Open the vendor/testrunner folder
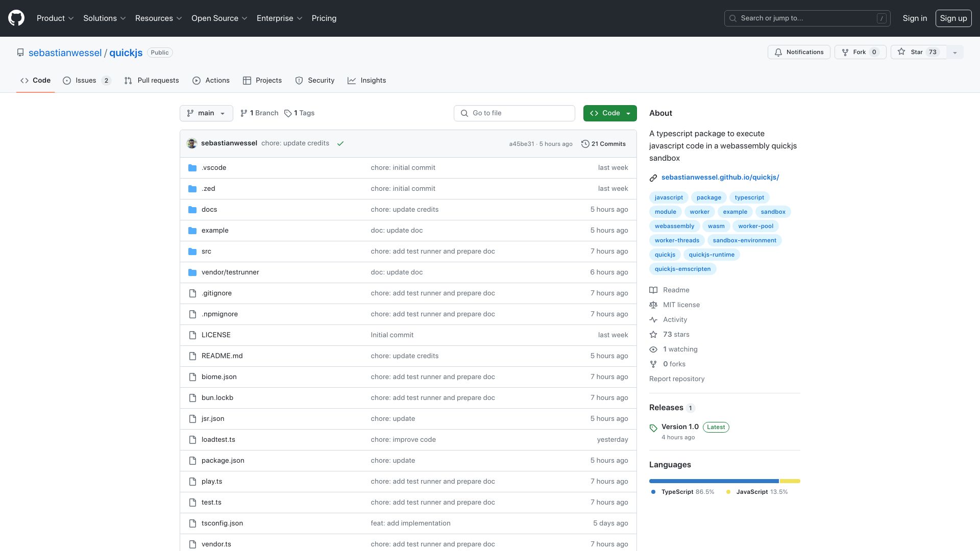 230,272
